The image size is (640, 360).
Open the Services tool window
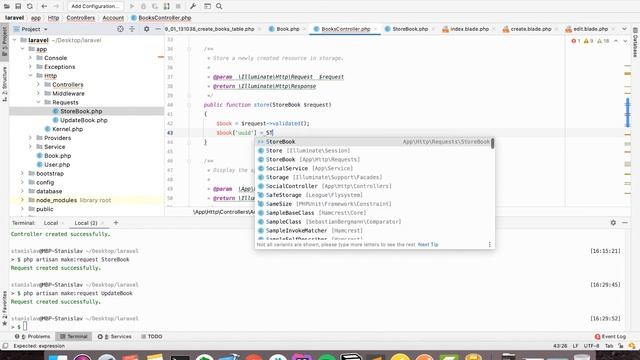click(115, 336)
